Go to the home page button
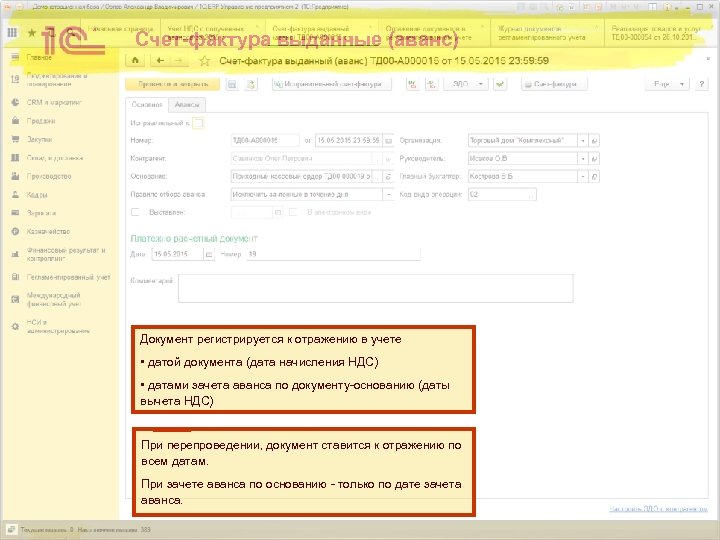The image size is (720, 540). 135,60
